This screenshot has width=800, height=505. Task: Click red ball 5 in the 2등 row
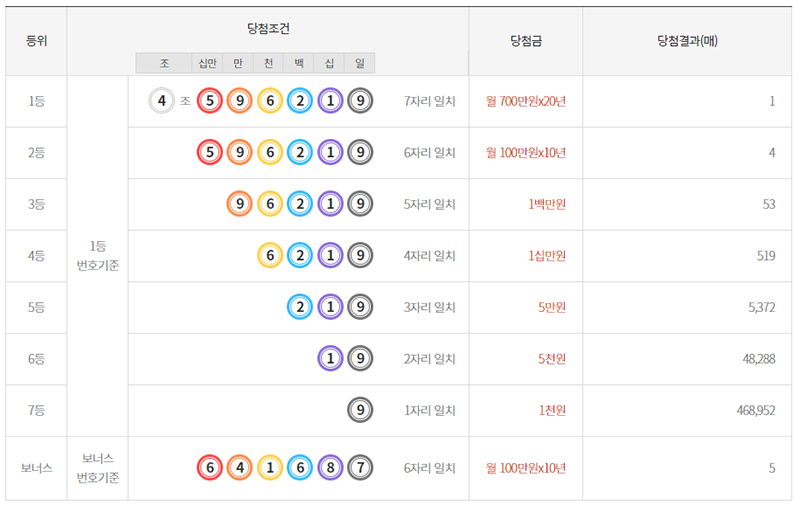click(210, 152)
